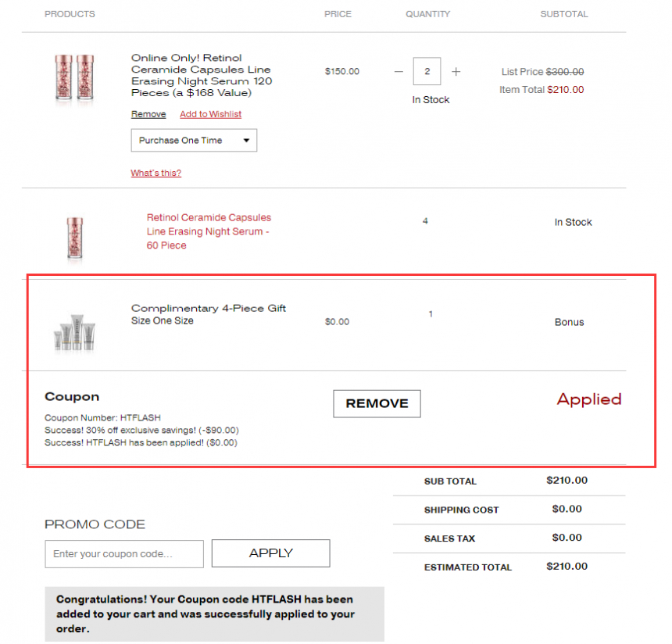This screenshot has height=644, width=672.
Task: Remove the Retinol Ceramide Capsules item
Action: point(148,114)
